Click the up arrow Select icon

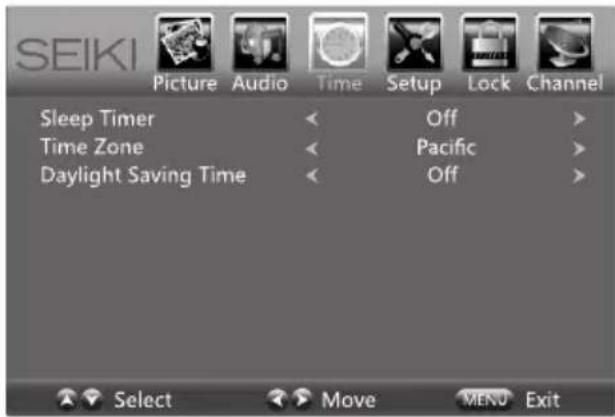[x=67, y=399]
